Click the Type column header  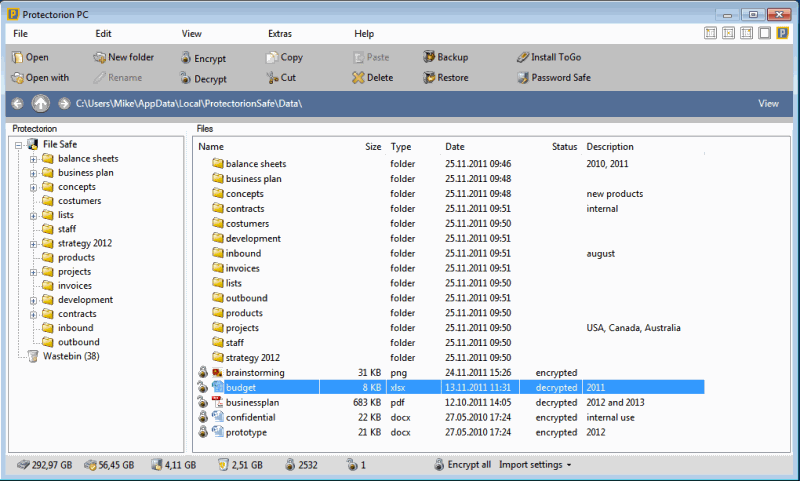401,147
